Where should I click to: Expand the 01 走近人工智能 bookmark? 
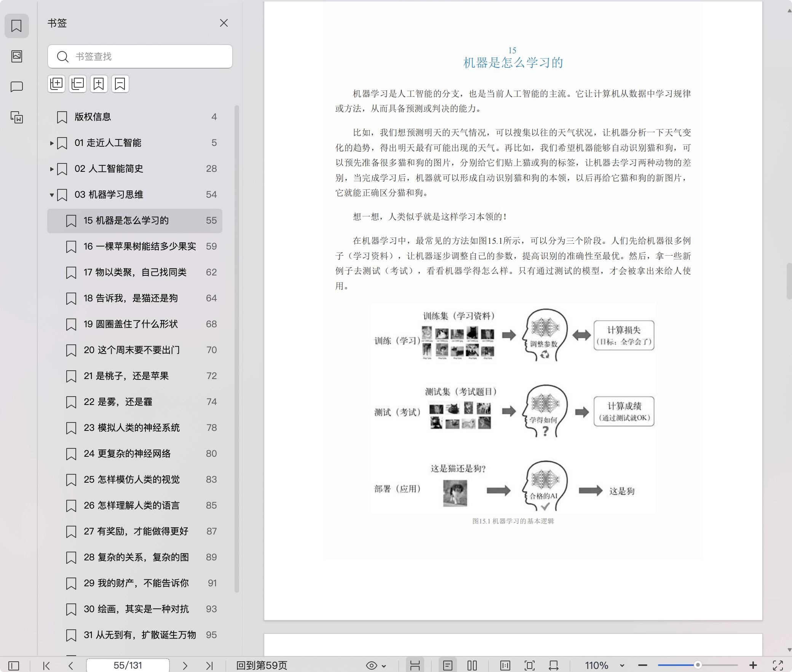(52, 143)
